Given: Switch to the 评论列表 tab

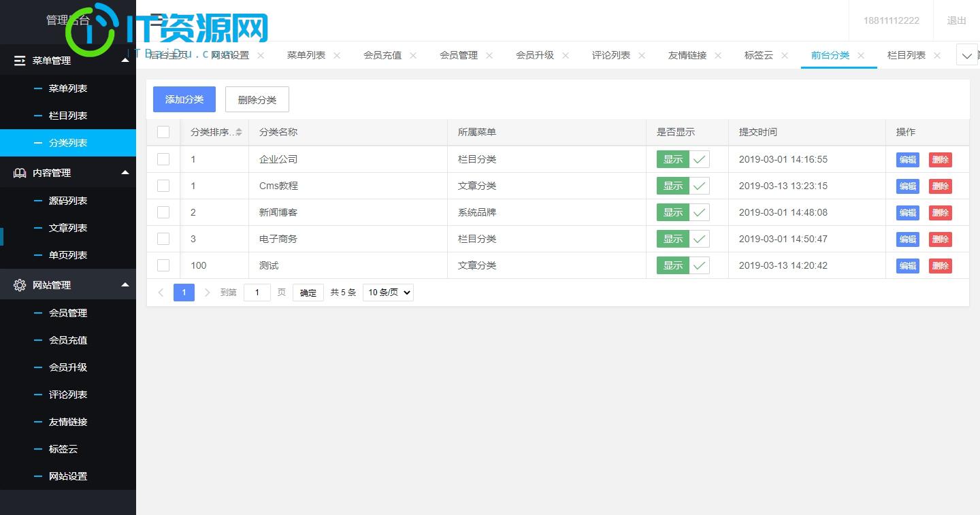Looking at the screenshot, I should (611, 55).
